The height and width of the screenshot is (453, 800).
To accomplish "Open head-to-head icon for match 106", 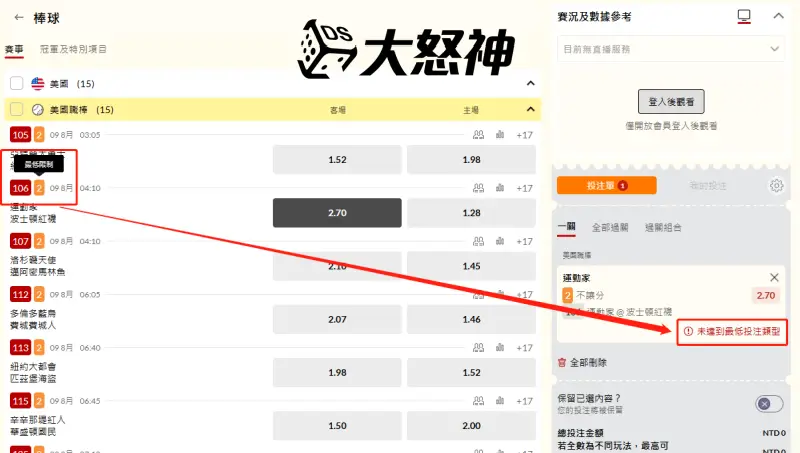I will 479,188.
